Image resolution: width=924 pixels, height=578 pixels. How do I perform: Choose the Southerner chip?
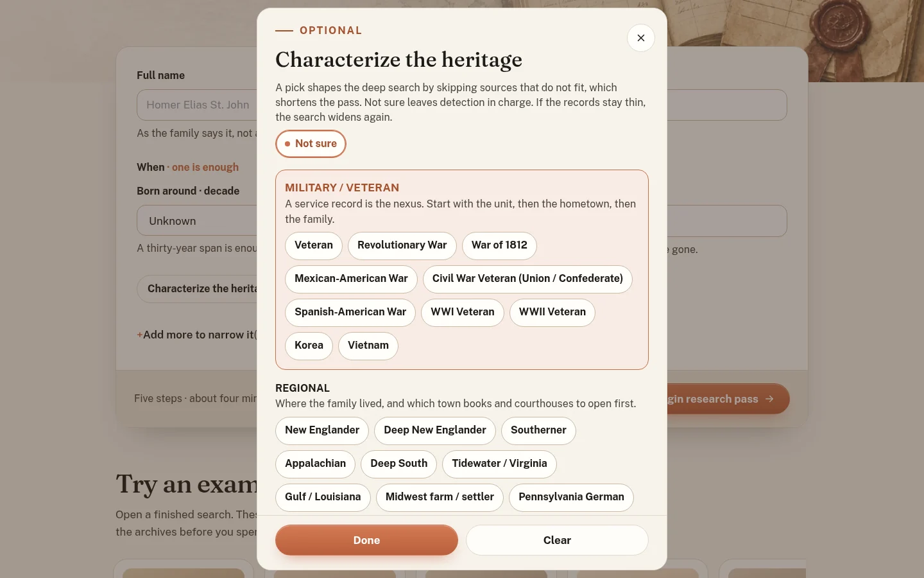pos(538,430)
